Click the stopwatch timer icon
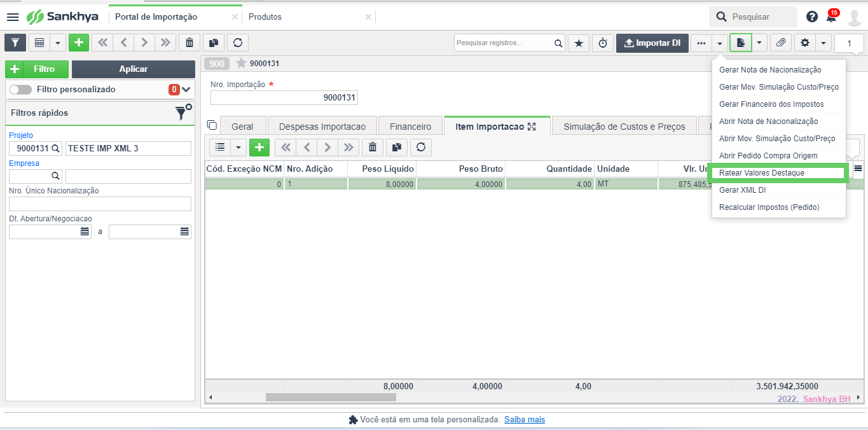Screen dimensions: 868x430 tap(602, 43)
